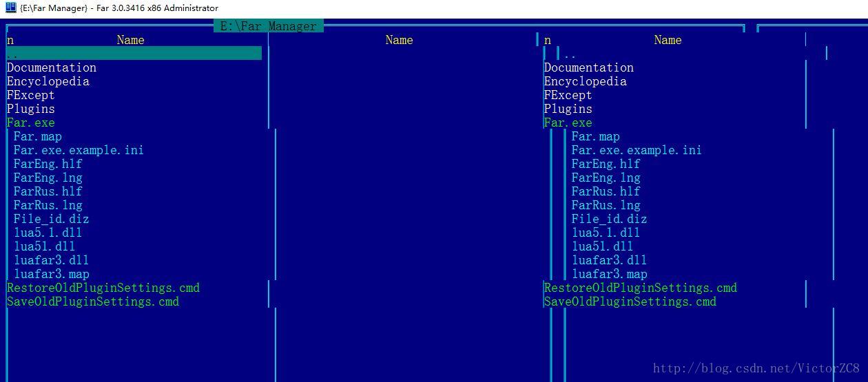Select luafar3.dll in the right panel
This screenshot has width=868, height=382.
click(610, 260)
